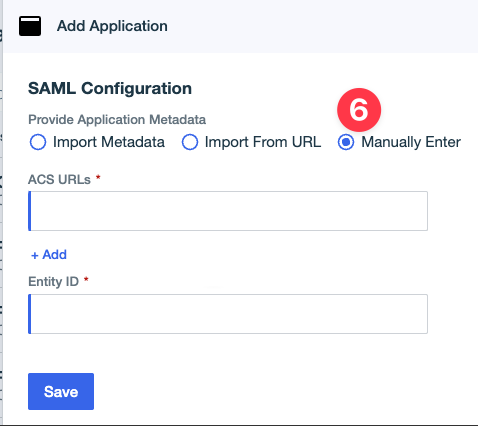Save the SAML configuration
The height and width of the screenshot is (426, 478).
pyautogui.click(x=61, y=392)
